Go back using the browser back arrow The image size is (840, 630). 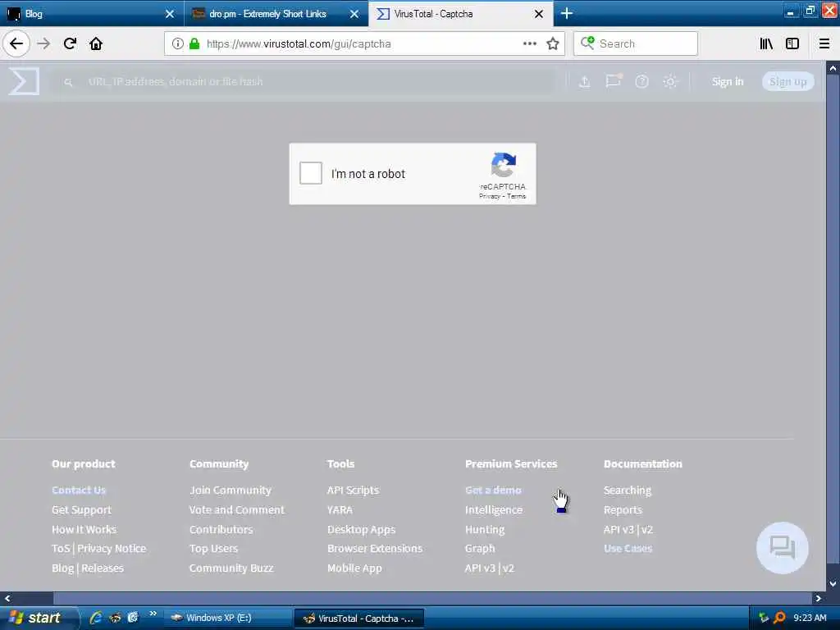pyautogui.click(x=16, y=43)
